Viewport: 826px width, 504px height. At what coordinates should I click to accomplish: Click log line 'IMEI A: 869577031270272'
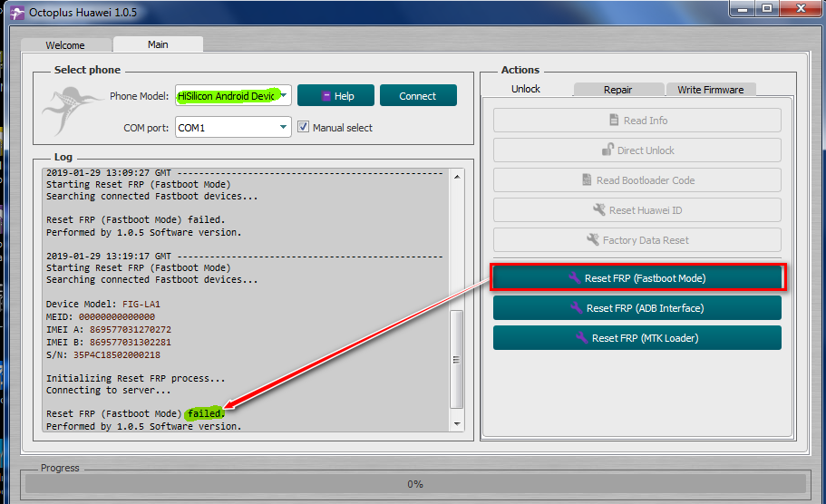[x=109, y=329]
